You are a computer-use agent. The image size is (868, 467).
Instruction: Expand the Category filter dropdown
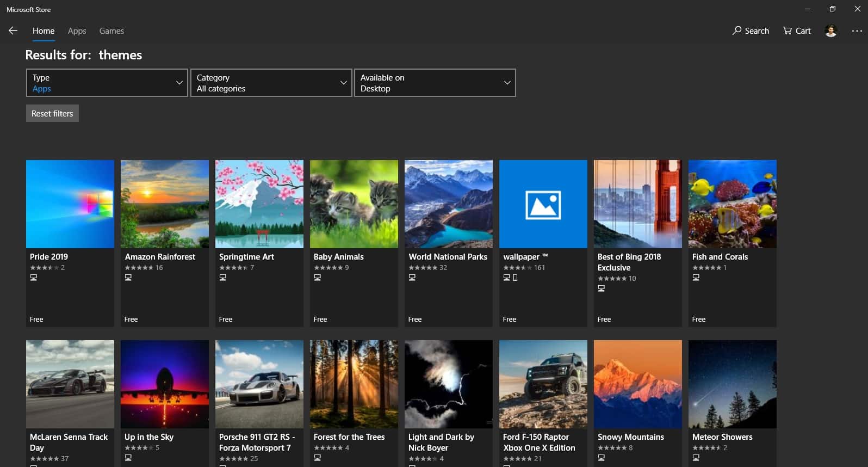point(271,83)
